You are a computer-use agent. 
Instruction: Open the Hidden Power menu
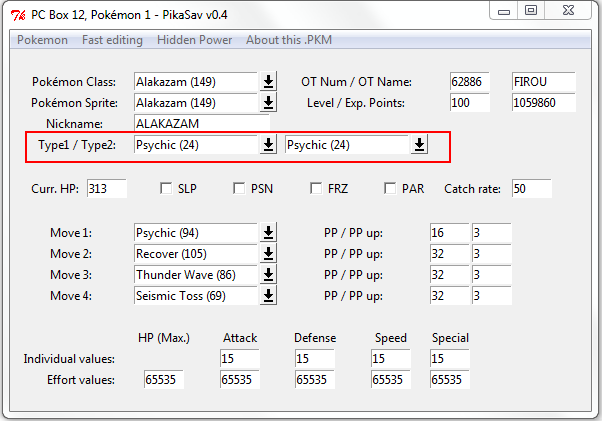coord(194,40)
